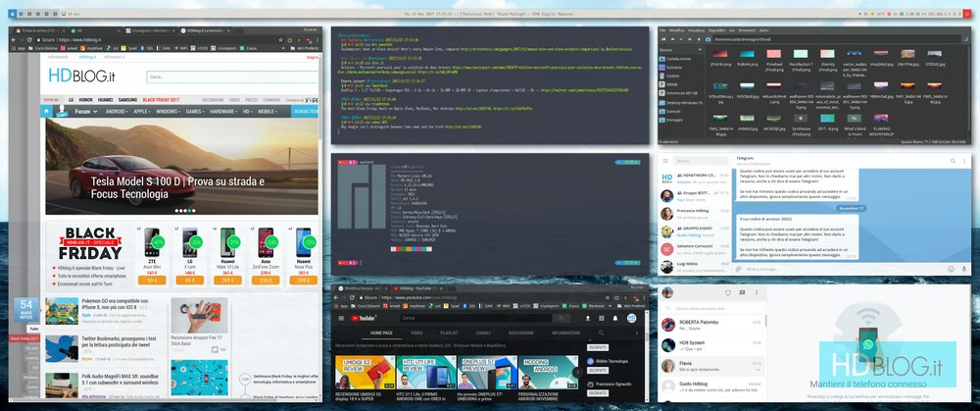Viewport: 980px width, 411px height.
Task: Open Telegram emoji picker icon
Action: (952, 269)
